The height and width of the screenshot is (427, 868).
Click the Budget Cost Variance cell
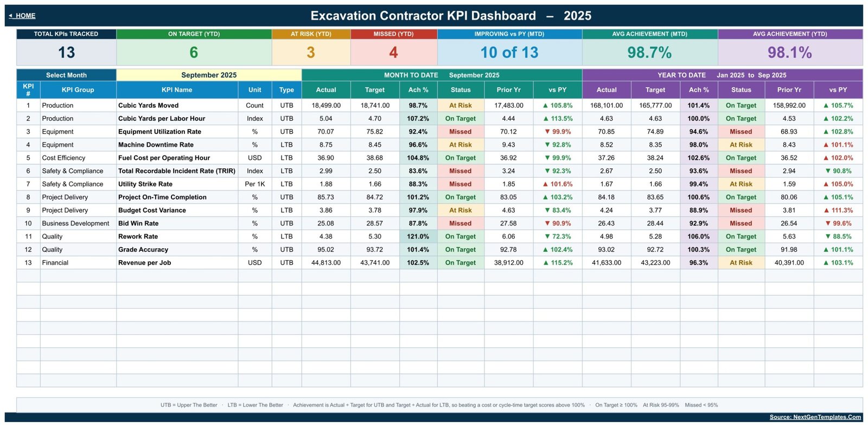coord(177,210)
